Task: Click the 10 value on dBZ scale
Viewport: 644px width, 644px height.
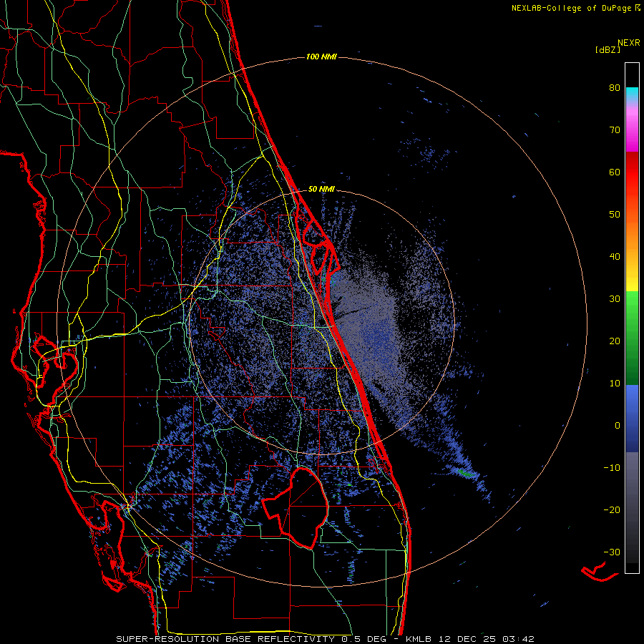Action: click(615, 384)
